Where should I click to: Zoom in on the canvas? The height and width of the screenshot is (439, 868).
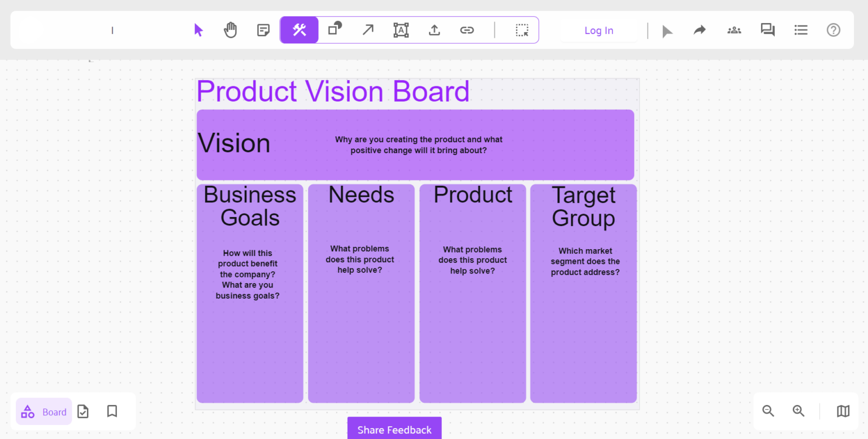click(798, 411)
